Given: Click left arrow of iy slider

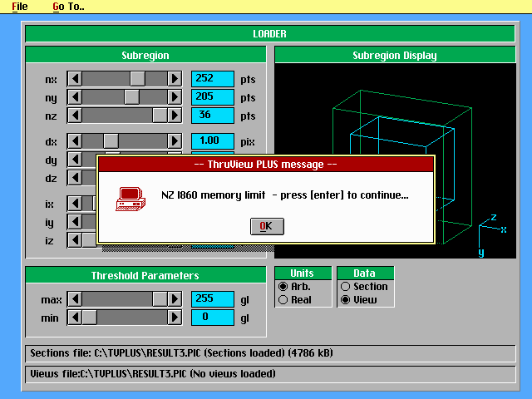Looking at the screenshot, I should point(75,222).
